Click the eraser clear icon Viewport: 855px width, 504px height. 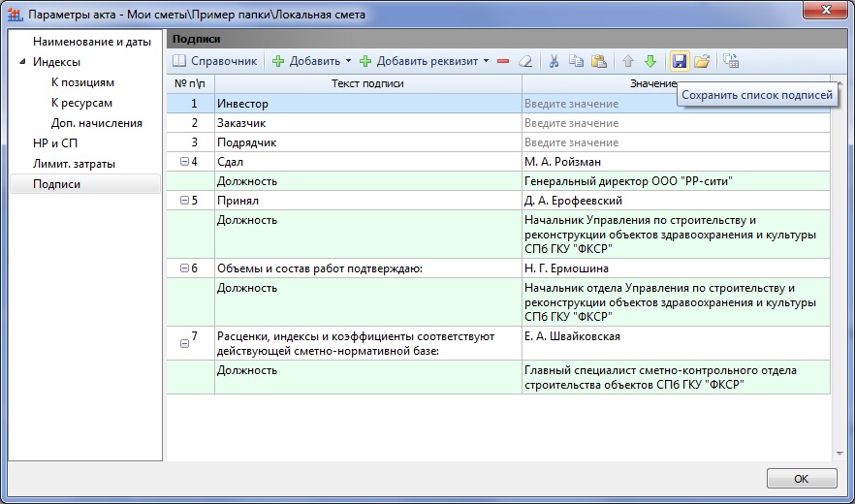(525, 61)
